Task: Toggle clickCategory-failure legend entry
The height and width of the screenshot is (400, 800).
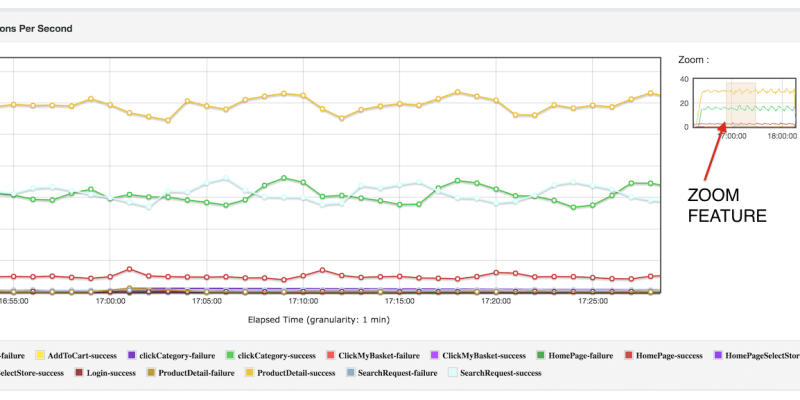Action: 177,356
